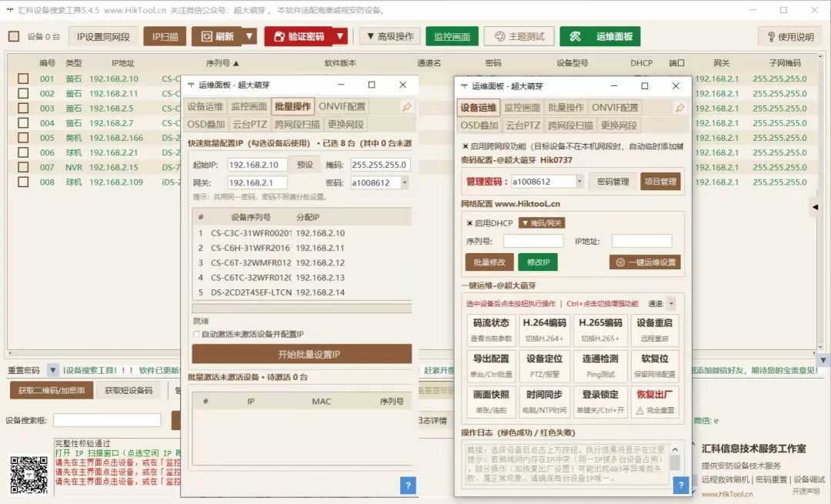This screenshot has width=831, height=504.
Task: Click the 设备搜索框 input field
Action: (x=107, y=420)
